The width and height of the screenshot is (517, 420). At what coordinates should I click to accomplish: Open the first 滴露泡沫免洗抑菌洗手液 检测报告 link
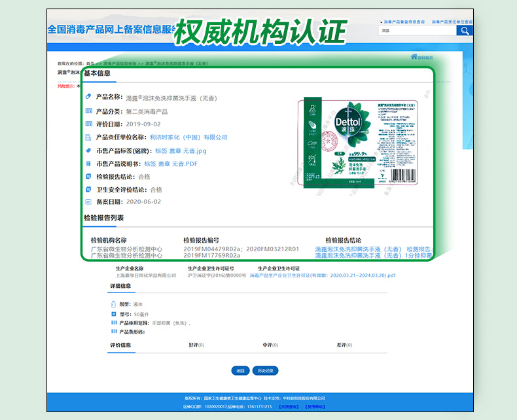click(x=374, y=249)
